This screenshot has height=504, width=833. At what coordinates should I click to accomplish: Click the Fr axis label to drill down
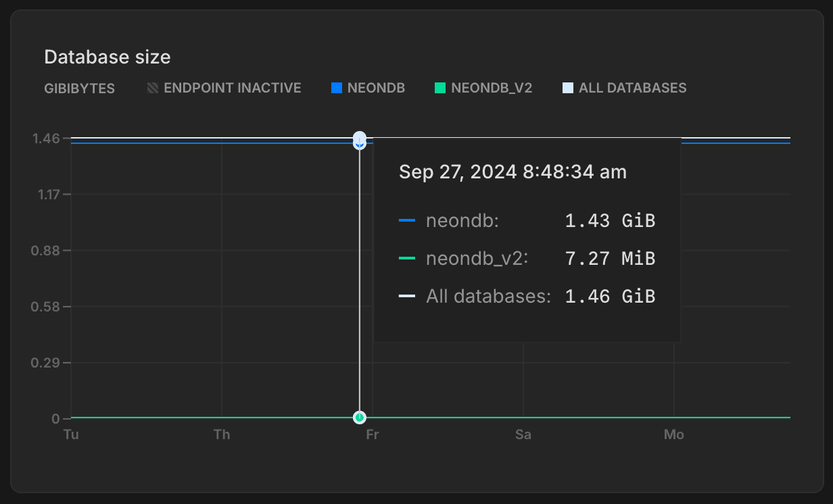(372, 434)
